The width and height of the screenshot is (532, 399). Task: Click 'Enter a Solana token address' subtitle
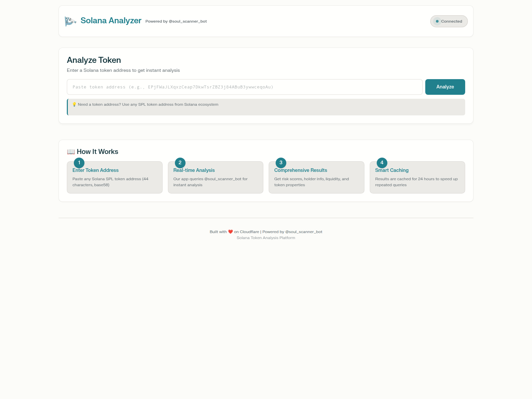123,70
